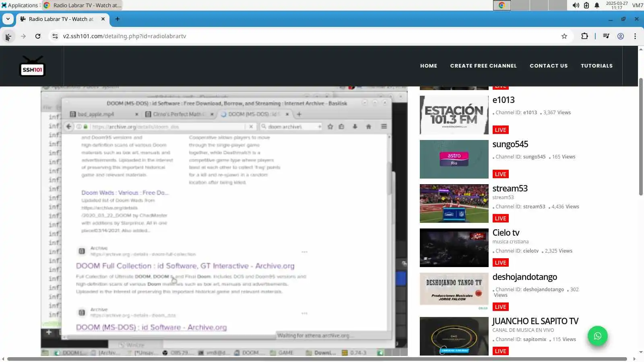The image size is (644, 362).
Task: View site information icon beside the URL
Action: 55,36
